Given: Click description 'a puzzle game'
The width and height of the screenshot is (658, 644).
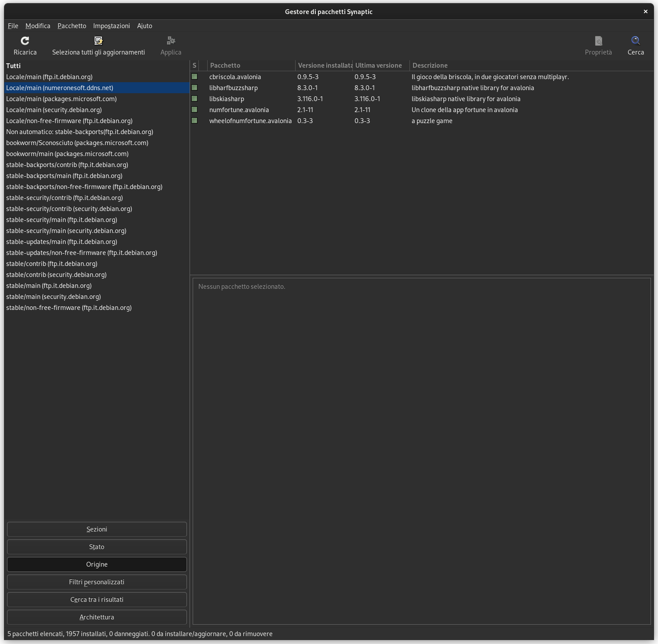Looking at the screenshot, I should pos(432,121).
